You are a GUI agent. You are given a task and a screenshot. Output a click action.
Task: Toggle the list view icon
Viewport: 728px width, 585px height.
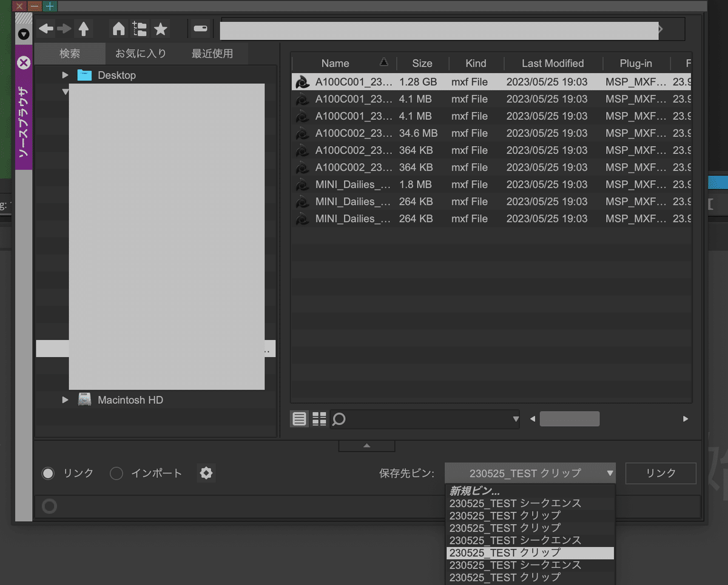click(x=299, y=419)
